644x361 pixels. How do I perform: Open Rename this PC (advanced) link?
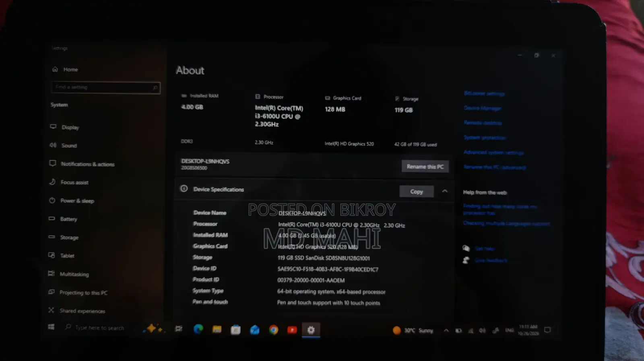[495, 167]
